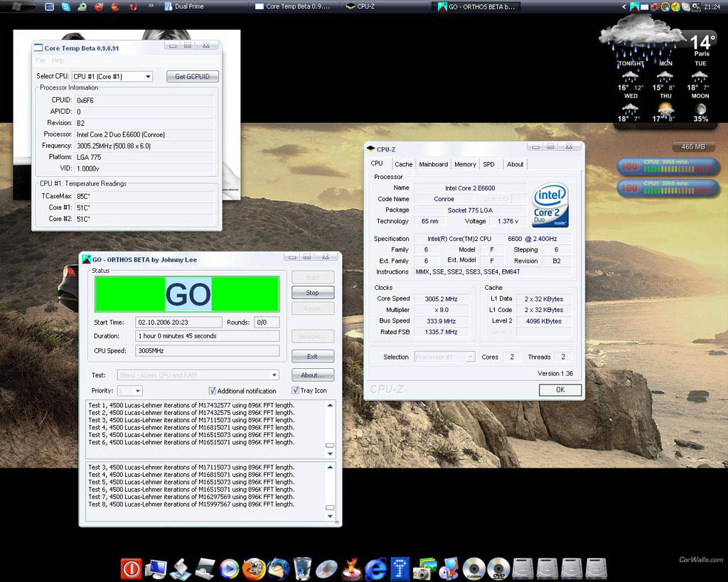Launch Thunderbird mail from the dock
Image resolution: width=728 pixels, height=582 pixels.
point(278,568)
